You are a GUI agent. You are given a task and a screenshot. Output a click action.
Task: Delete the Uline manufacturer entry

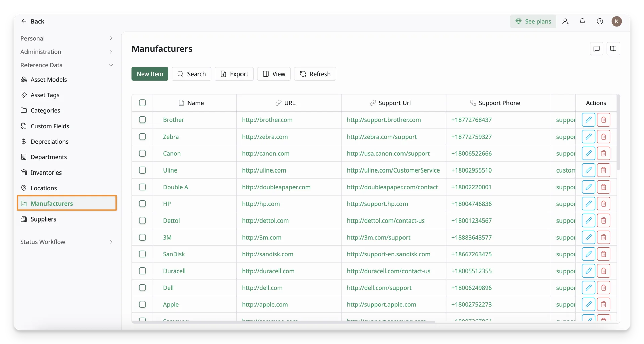(x=603, y=170)
